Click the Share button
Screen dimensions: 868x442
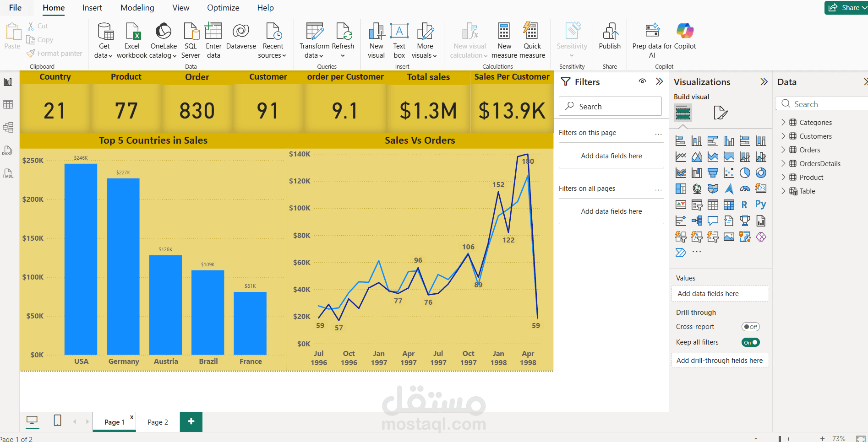(846, 8)
